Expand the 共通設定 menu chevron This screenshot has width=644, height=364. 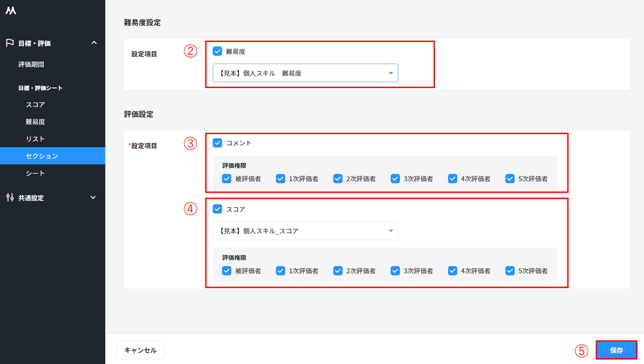click(93, 197)
